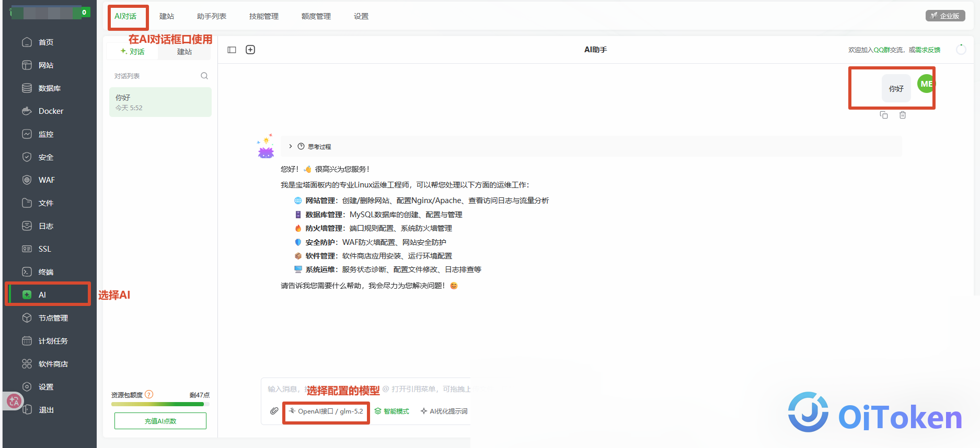Toggle 智能模式 in the input bar
This screenshot has height=448, width=980.
tap(392, 411)
